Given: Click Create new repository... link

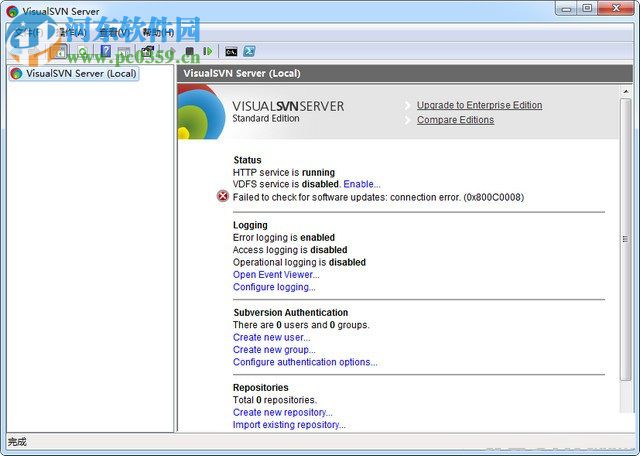Looking at the screenshot, I should point(282,412).
